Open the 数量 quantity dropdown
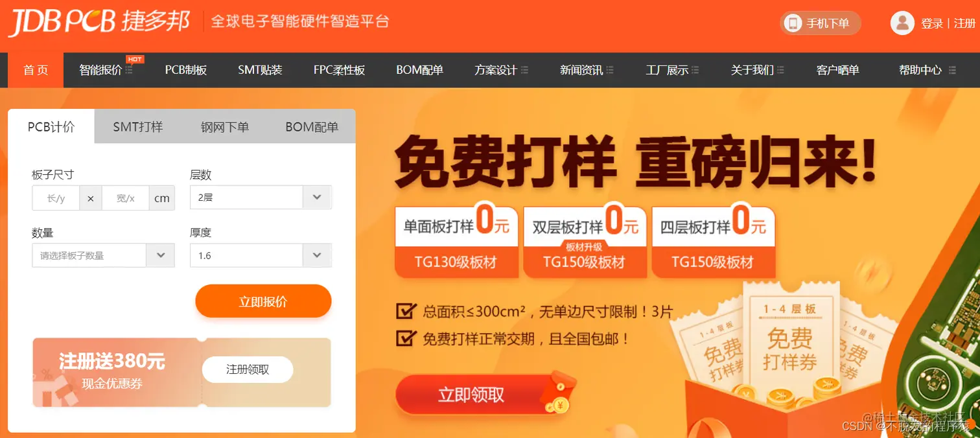This screenshot has height=438, width=980. tap(103, 255)
